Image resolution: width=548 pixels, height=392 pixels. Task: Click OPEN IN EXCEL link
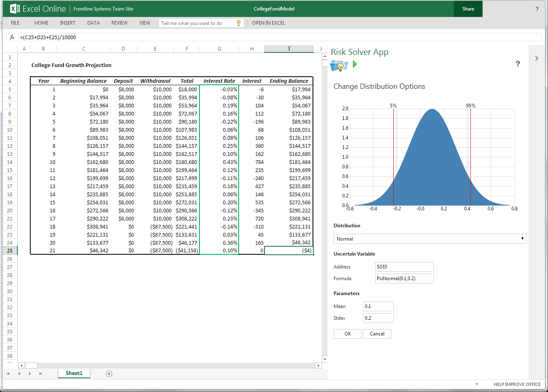[x=268, y=23]
